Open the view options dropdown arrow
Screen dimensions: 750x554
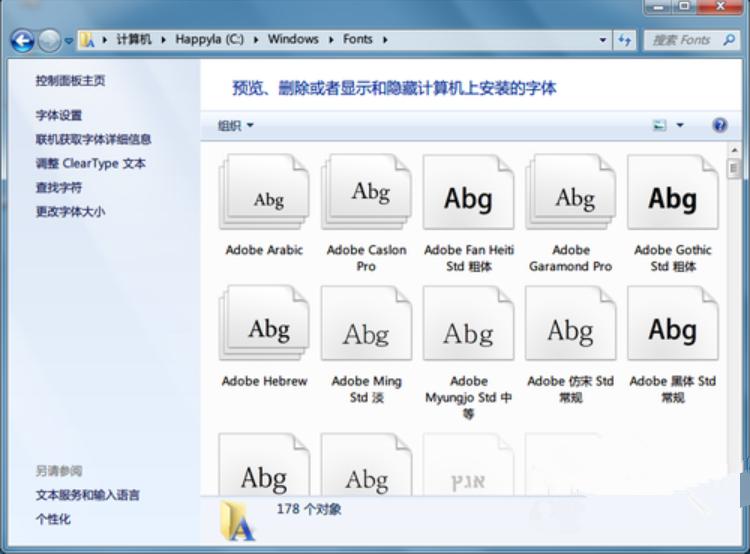[680, 125]
